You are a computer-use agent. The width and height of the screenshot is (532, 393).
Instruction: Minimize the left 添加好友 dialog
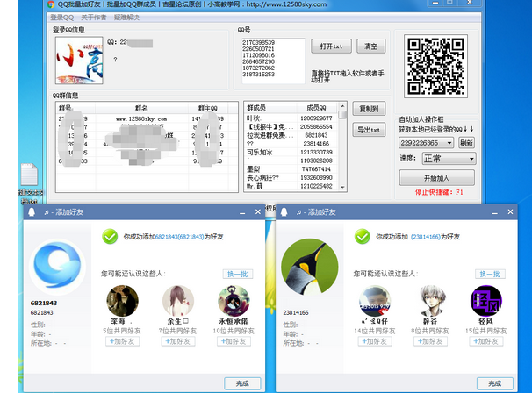[x=242, y=212]
